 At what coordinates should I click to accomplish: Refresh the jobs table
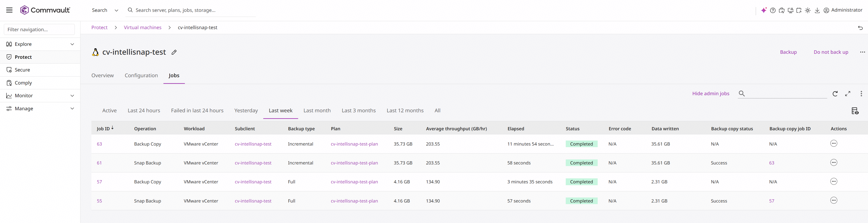[835, 94]
